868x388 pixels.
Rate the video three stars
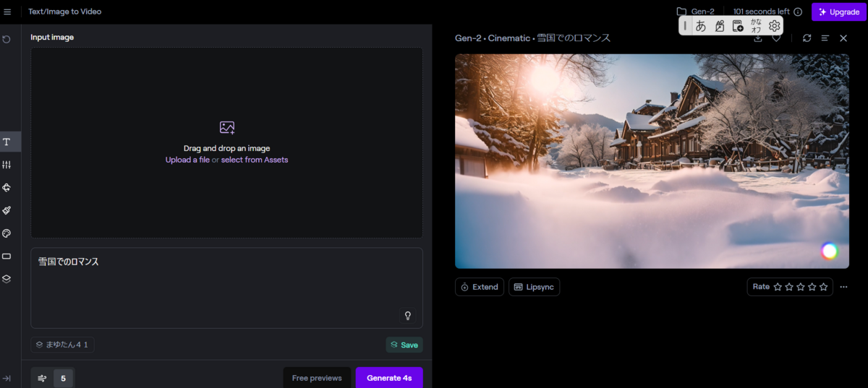tap(801, 287)
